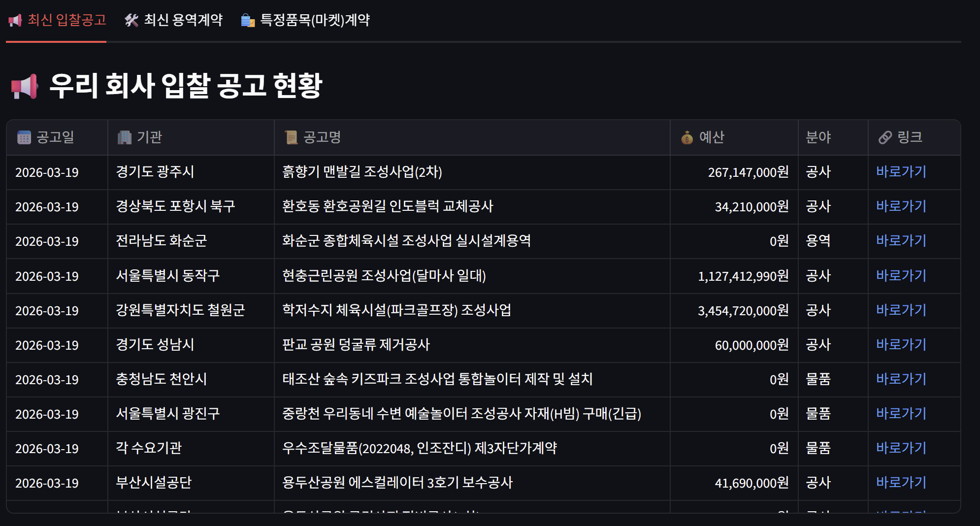Viewport: 980px width, 526px height.
Task: Click the chain link icon in the 링크 column header
Action: pyautogui.click(x=884, y=138)
